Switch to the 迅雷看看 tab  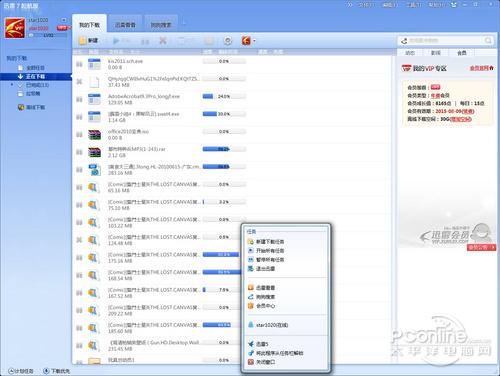(x=125, y=25)
